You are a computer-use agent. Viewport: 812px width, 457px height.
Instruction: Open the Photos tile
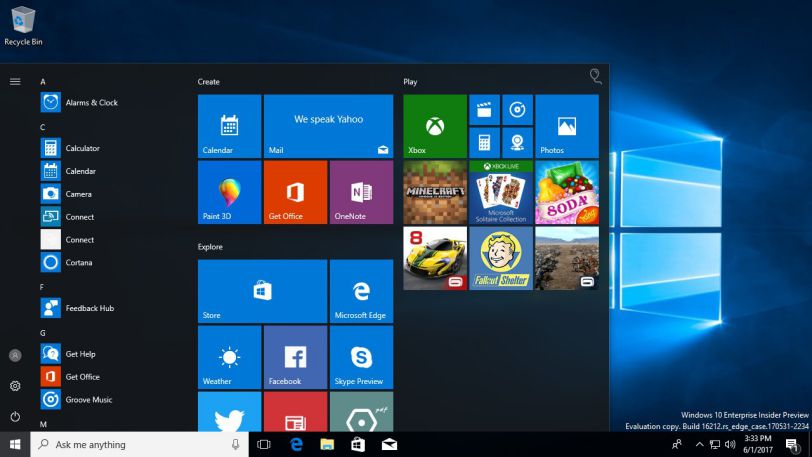(x=567, y=126)
